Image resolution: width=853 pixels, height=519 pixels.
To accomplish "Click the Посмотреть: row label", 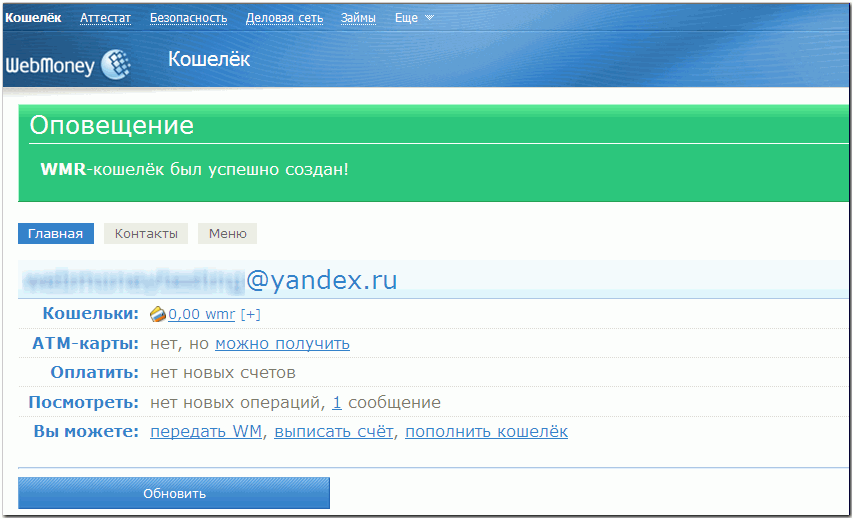I will pyautogui.click(x=84, y=402).
